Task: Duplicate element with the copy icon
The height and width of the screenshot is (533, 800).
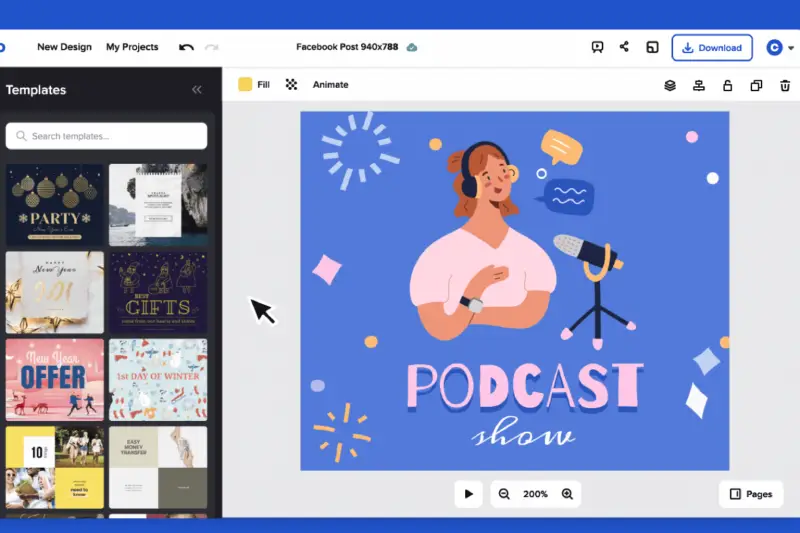Action: click(756, 85)
